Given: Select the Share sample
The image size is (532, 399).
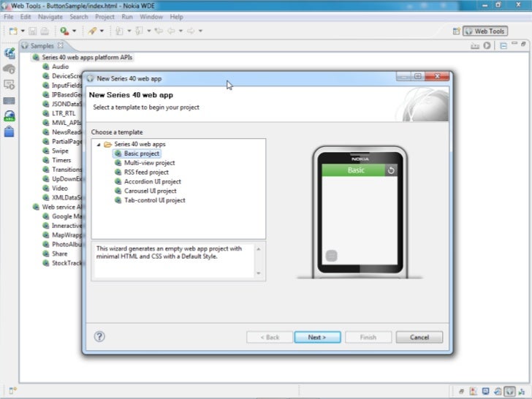Looking at the screenshot, I should coord(59,254).
